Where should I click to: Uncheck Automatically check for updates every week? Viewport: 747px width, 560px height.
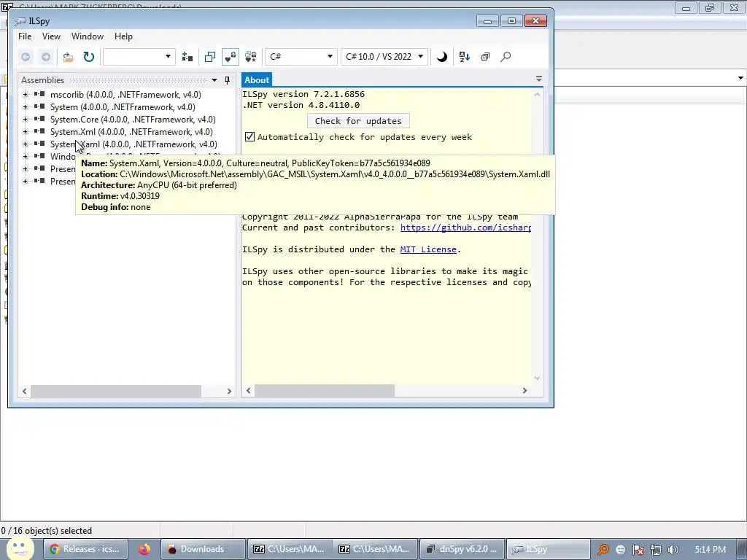coord(249,137)
